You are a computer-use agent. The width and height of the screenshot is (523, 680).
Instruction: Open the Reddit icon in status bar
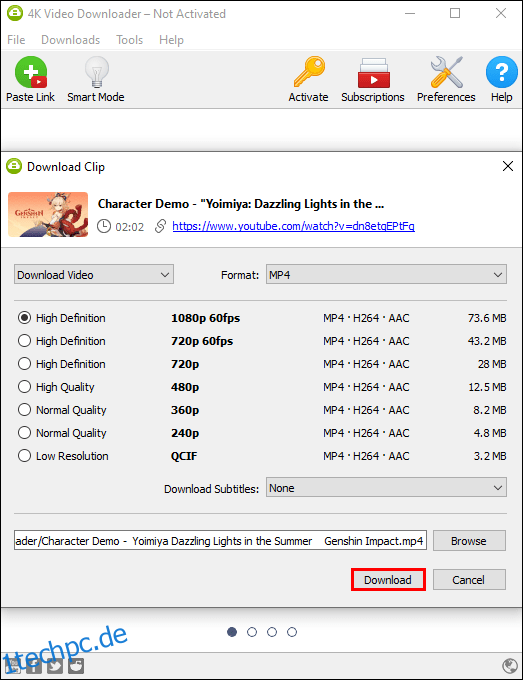[x=76, y=666]
